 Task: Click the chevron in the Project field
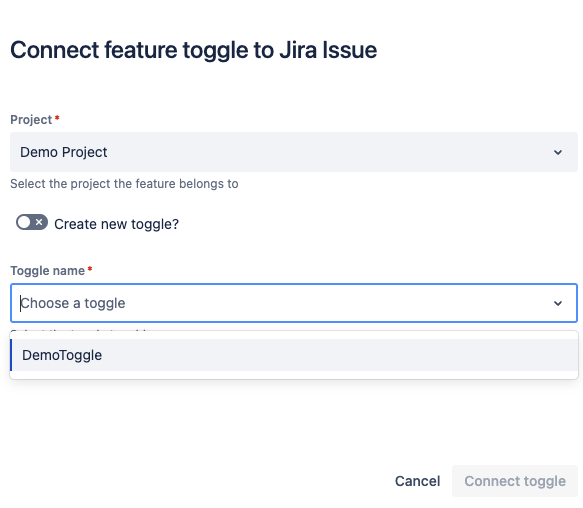[x=558, y=152]
